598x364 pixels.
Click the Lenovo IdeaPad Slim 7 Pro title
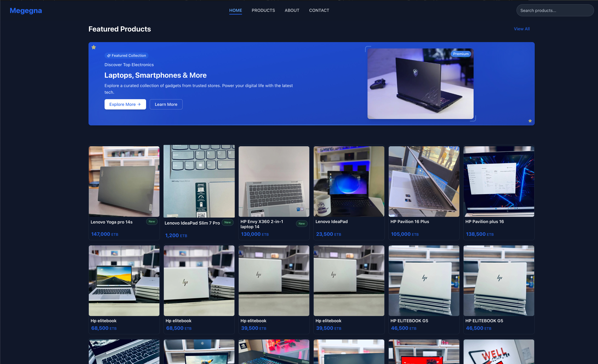click(x=192, y=223)
